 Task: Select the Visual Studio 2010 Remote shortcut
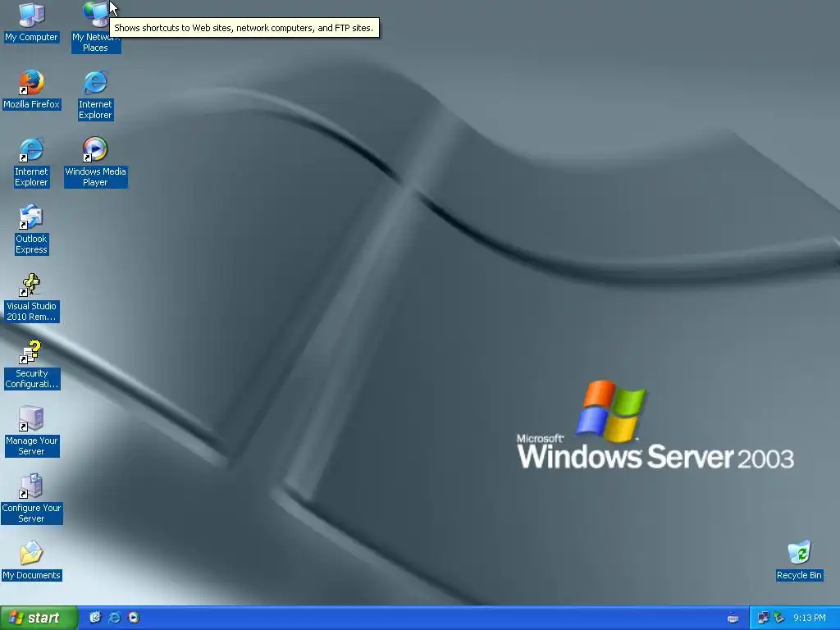[31, 297]
